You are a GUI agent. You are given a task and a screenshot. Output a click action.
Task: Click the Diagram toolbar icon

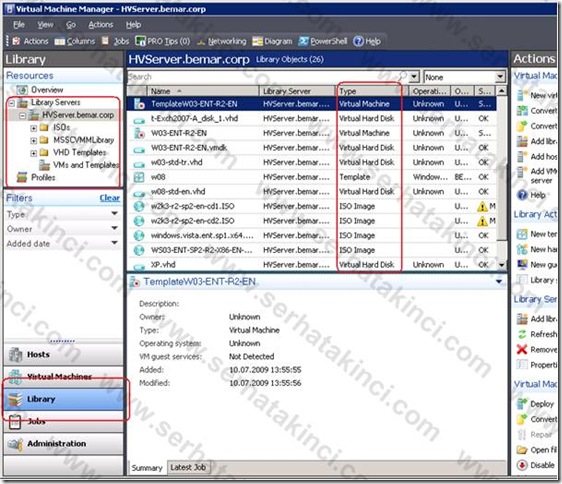point(257,42)
